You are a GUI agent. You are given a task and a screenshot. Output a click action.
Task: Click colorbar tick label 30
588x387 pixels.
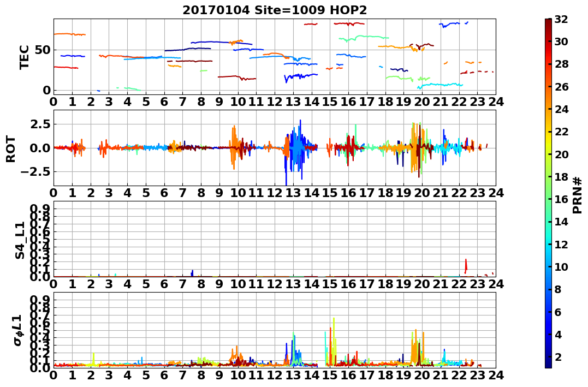tap(561, 41)
